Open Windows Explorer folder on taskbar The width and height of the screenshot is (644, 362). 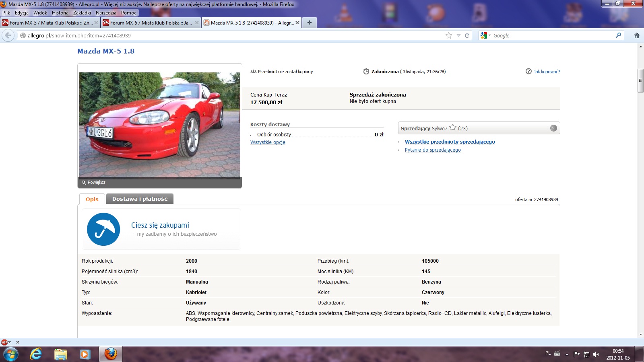point(60,354)
